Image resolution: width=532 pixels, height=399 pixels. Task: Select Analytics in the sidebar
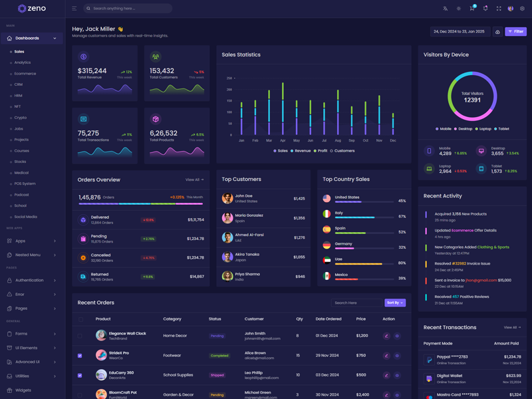pos(23,63)
